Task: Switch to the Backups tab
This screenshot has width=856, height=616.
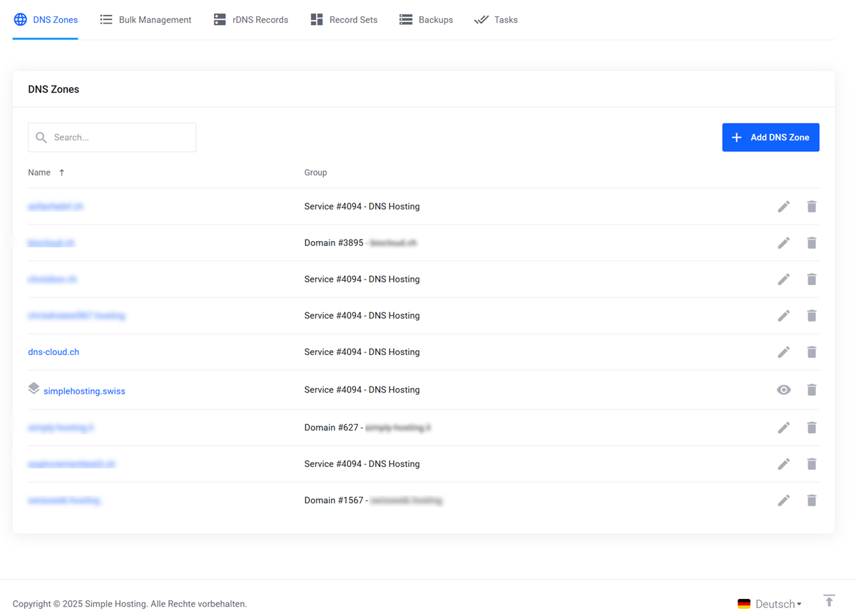Action: [426, 19]
